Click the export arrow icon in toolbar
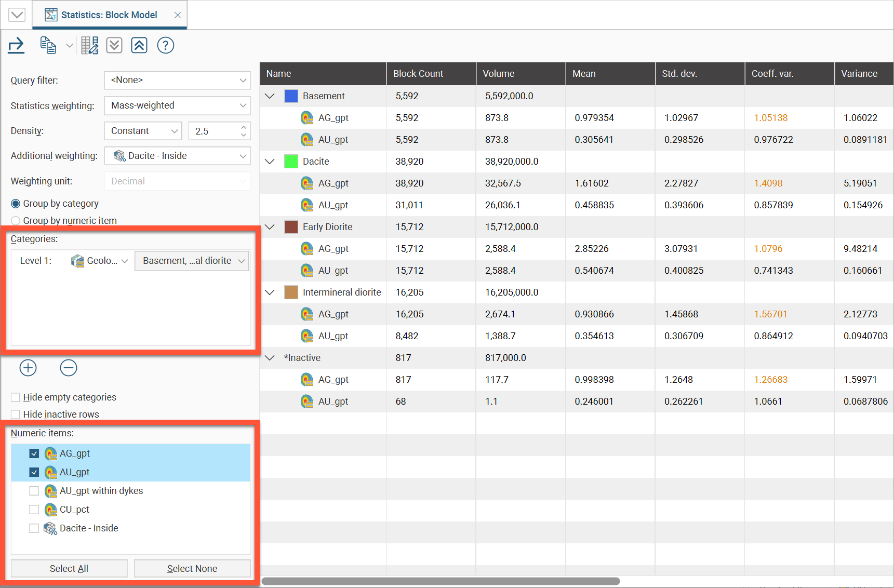 tap(16, 46)
